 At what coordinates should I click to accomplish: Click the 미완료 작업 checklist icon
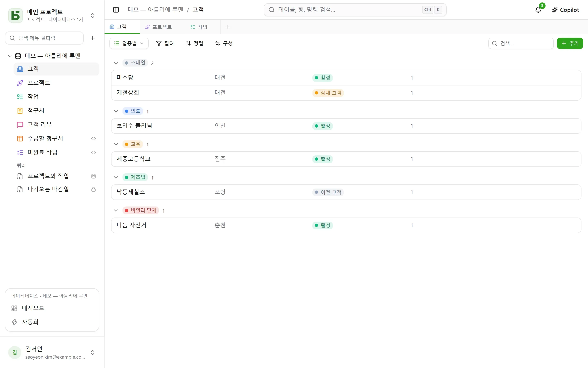20,152
